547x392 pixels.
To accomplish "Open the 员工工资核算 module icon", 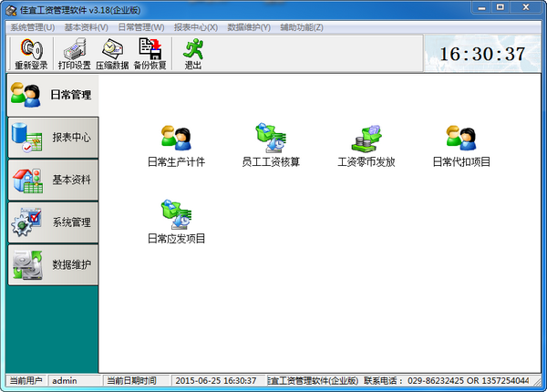I will 271,139.
